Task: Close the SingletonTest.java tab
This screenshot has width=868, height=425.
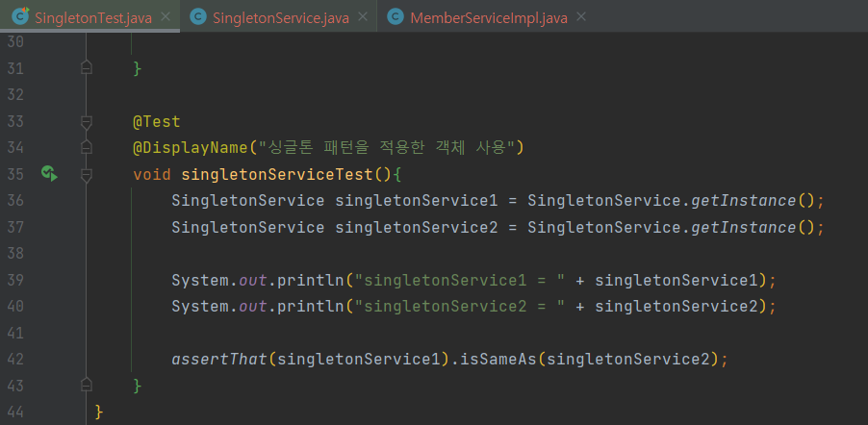Action: pyautogui.click(x=165, y=17)
